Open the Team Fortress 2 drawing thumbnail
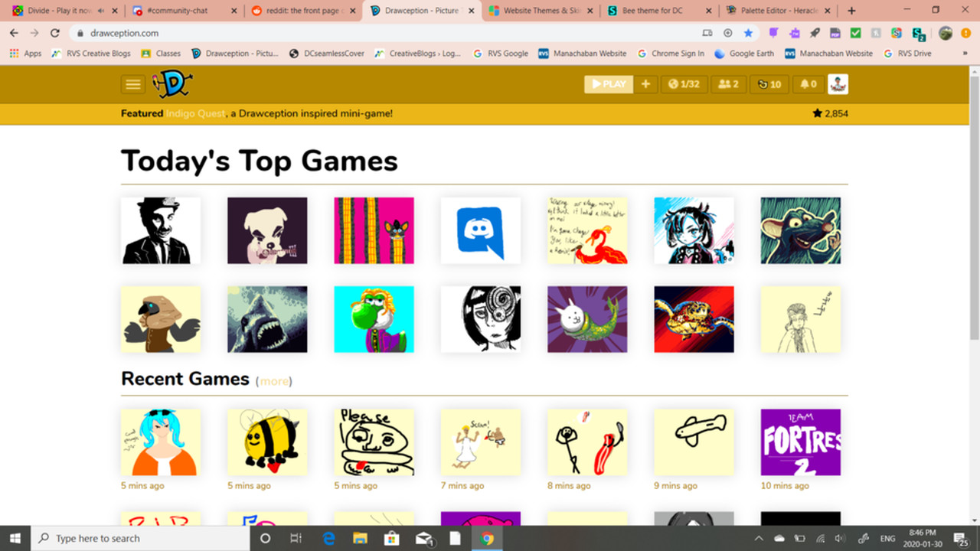The height and width of the screenshot is (551, 980). (800, 442)
